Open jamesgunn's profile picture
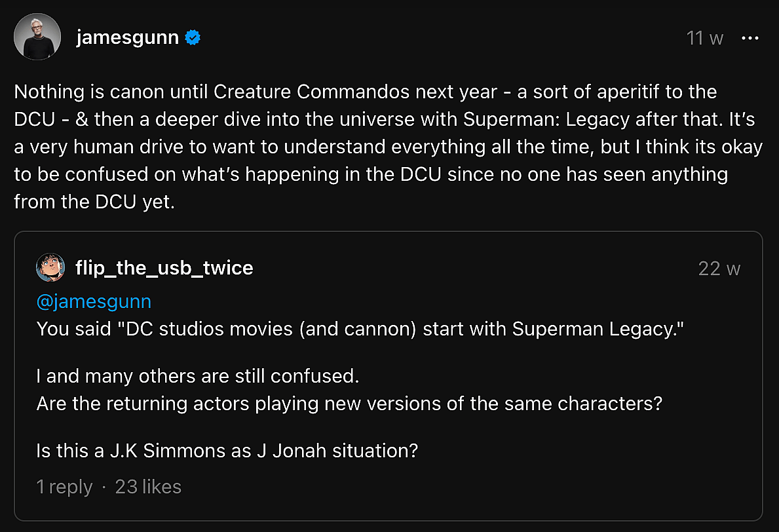779x532 pixels. coord(37,37)
